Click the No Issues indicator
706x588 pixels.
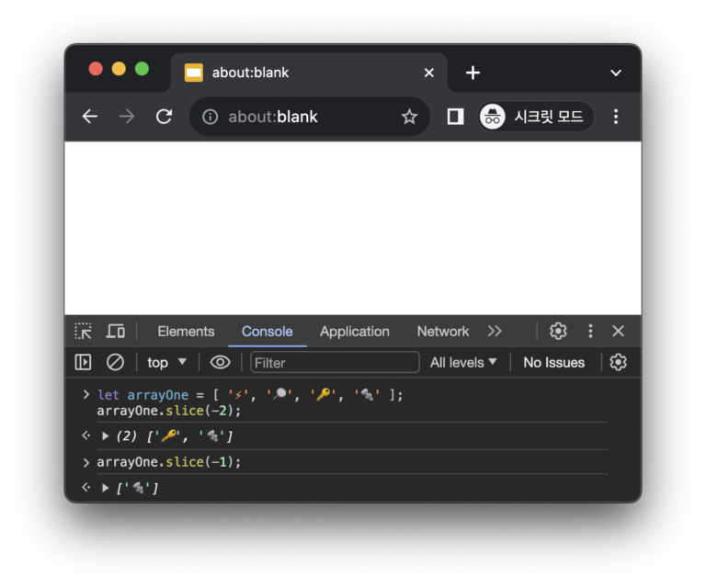[x=553, y=363]
